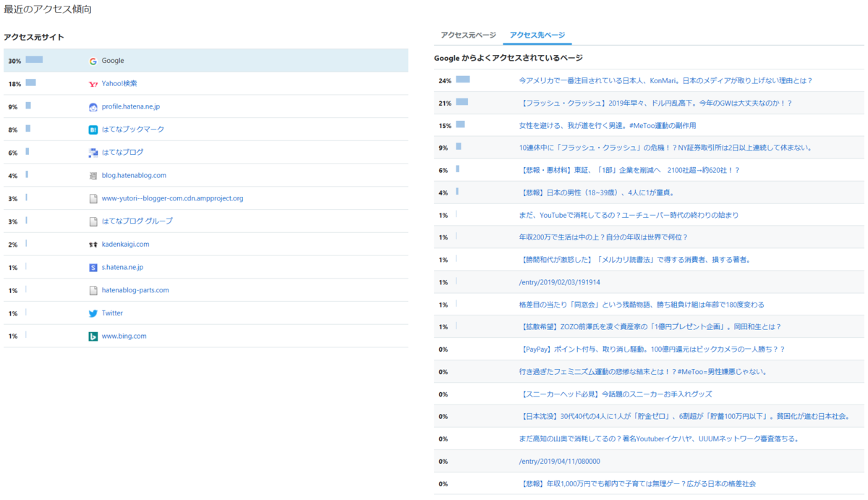
Task: Open the スニーカーお手入れグッズ article link
Action: [x=616, y=394]
